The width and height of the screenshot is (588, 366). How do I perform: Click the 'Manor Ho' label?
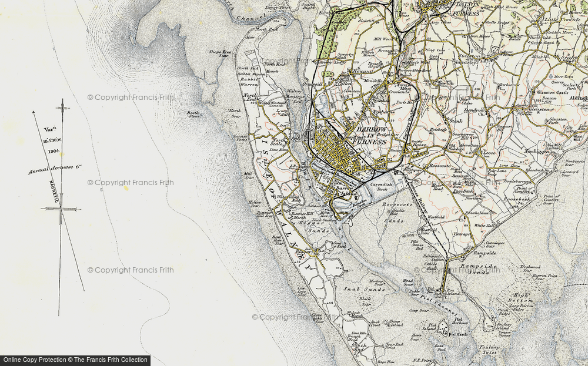click(373, 81)
